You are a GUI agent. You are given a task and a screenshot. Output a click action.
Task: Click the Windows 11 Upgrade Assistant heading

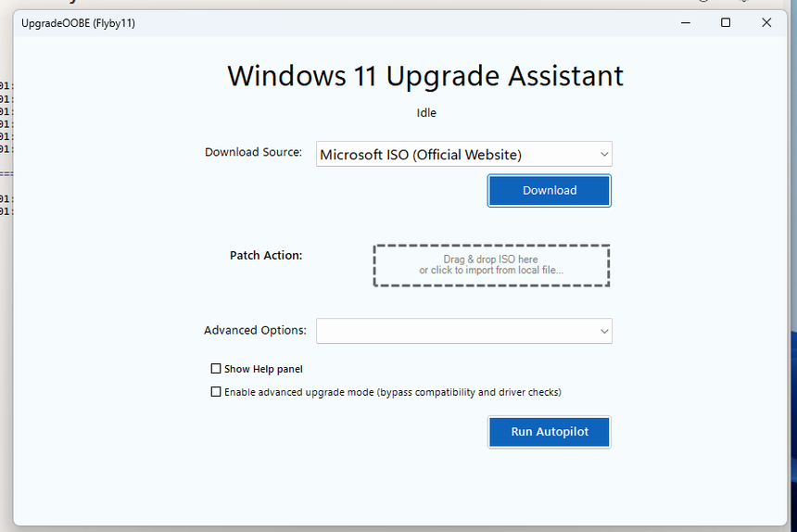(425, 76)
